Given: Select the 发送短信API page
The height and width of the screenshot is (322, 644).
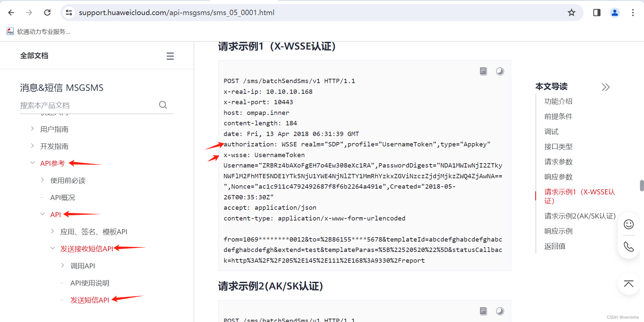Looking at the screenshot, I should (x=90, y=300).
